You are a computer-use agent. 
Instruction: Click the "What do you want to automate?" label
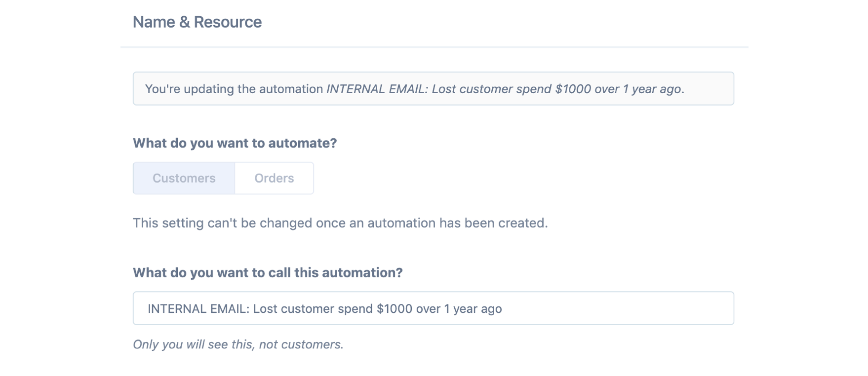[x=235, y=143]
